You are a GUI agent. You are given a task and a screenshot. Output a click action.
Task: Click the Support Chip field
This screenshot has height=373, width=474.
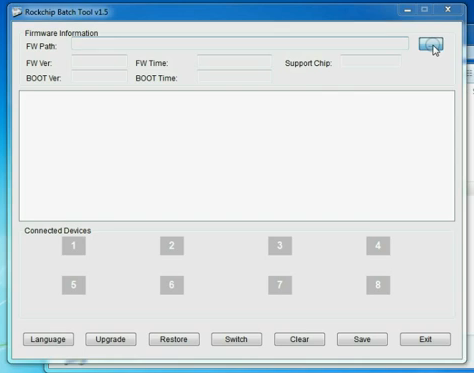point(371,62)
